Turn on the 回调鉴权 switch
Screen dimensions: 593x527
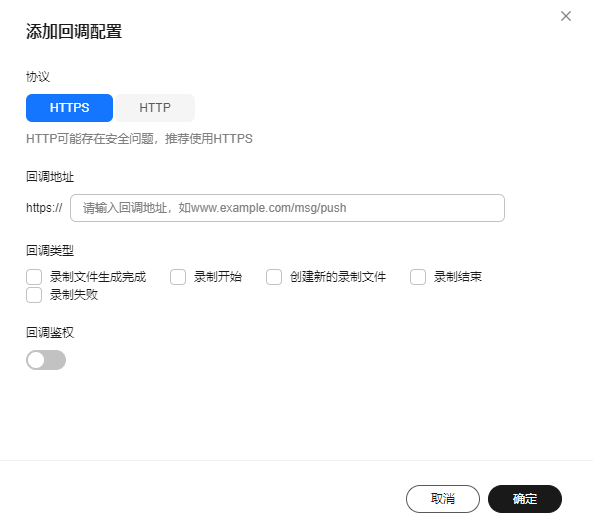(x=46, y=360)
